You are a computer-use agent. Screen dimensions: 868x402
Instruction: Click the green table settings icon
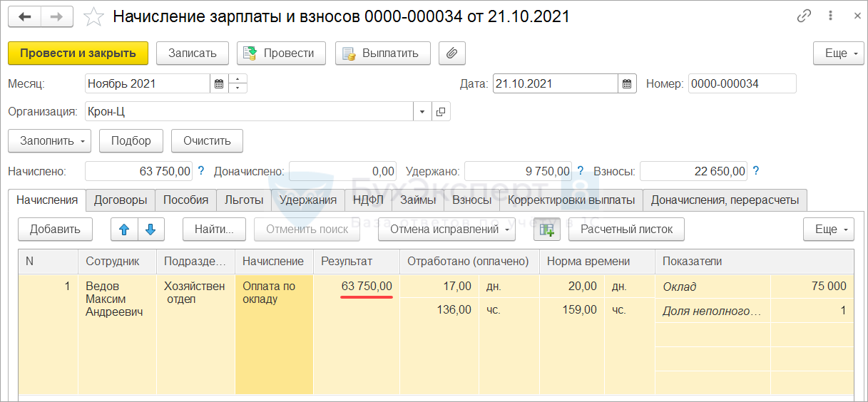[546, 230]
